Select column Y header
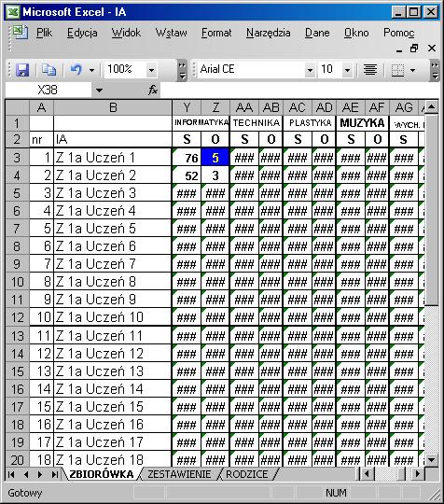Image resolution: width=444 pixels, height=504 pixels. (187, 107)
